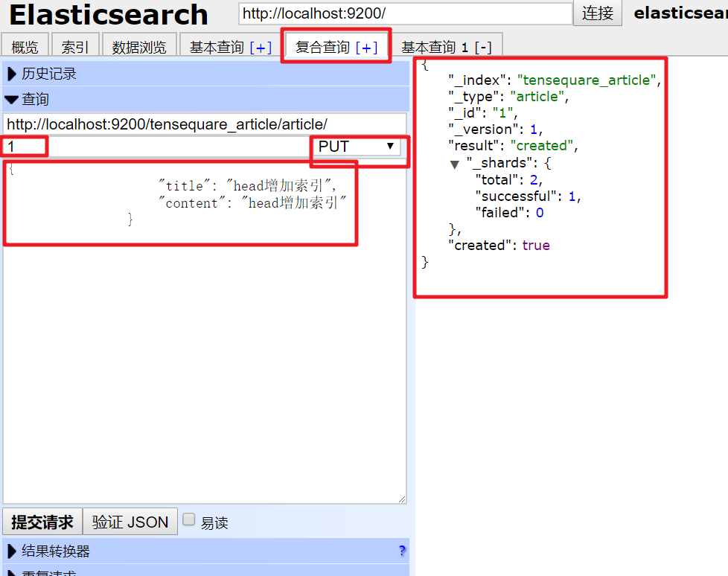Click the 提交请求 submit button
728x576 pixels.
coord(42,522)
